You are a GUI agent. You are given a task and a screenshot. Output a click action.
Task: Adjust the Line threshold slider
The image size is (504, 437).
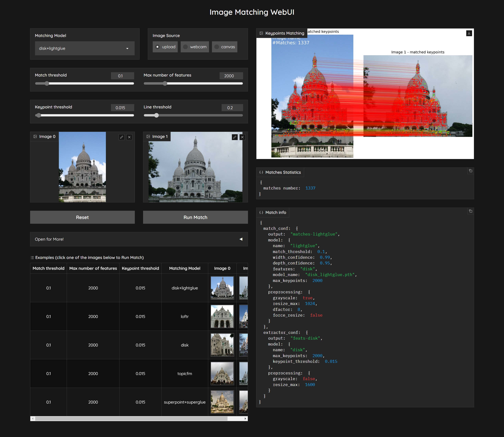click(x=193, y=115)
